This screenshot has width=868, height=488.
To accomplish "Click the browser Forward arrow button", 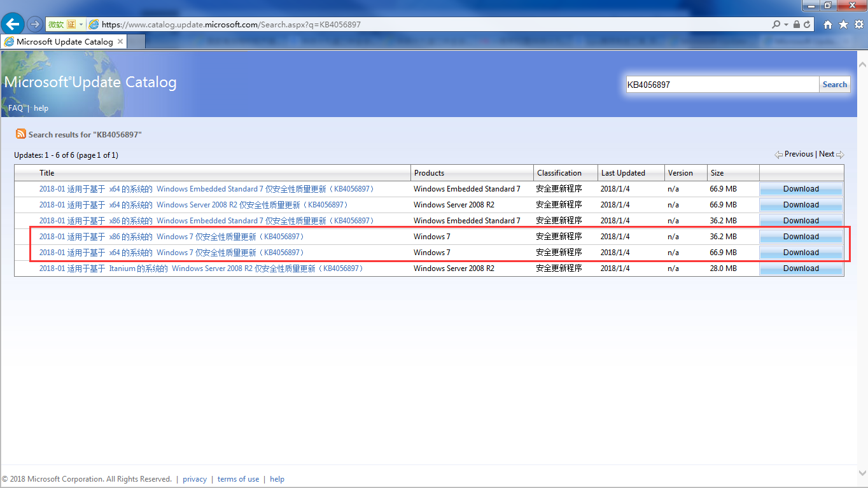I will [x=35, y=24].
